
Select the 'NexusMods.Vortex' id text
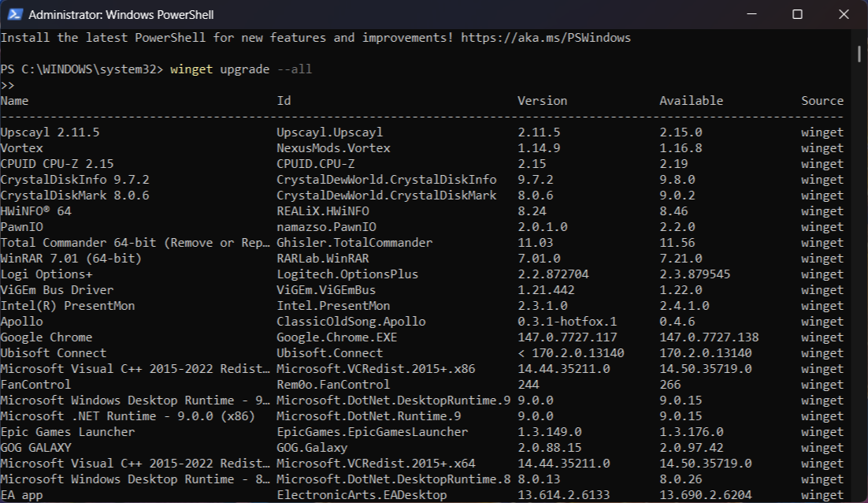coord(334,148)
